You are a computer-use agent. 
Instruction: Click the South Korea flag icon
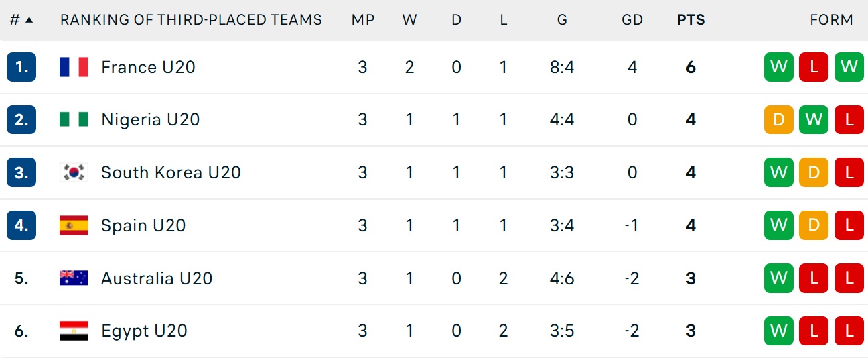[74, 172]
